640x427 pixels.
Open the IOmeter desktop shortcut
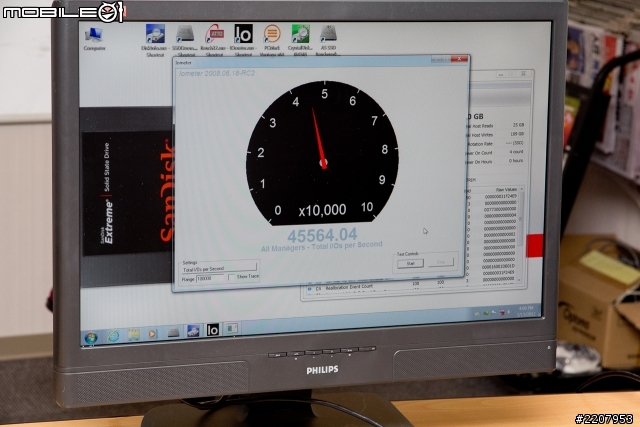(243, 40)
